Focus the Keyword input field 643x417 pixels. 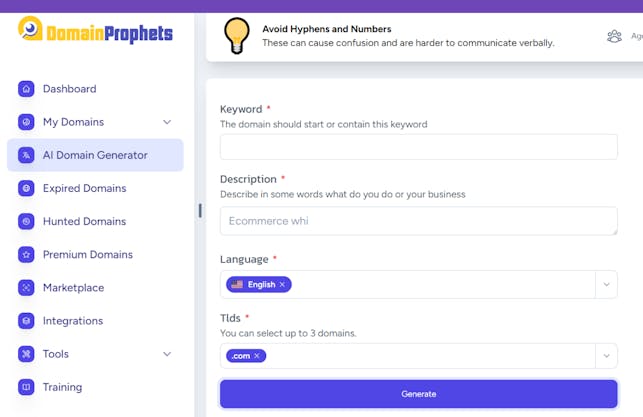coord(418,147)
